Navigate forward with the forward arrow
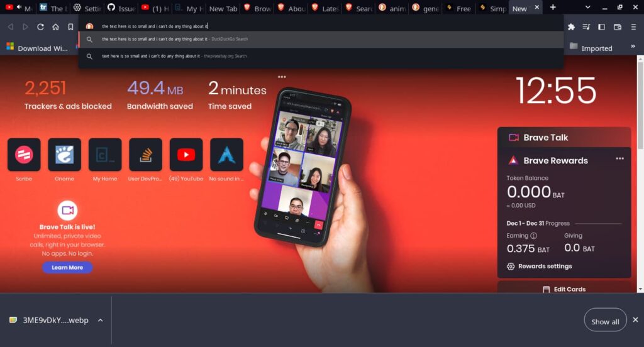Image resolution: width=644 pixels, height=347 pixels. 25,26
